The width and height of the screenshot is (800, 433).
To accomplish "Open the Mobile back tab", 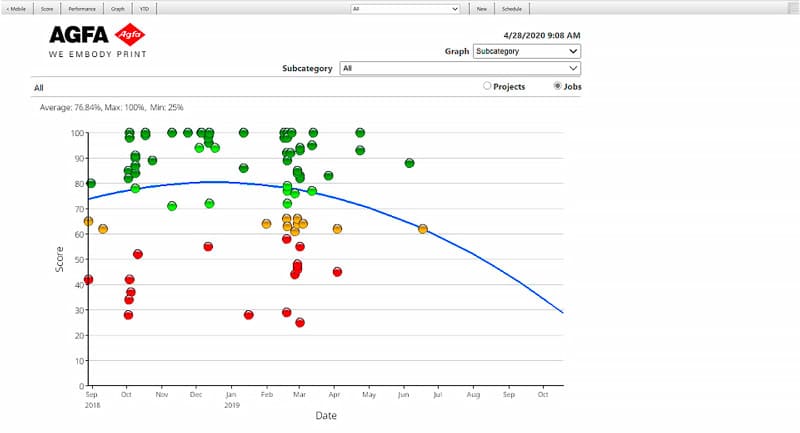I will coord(17,9).
